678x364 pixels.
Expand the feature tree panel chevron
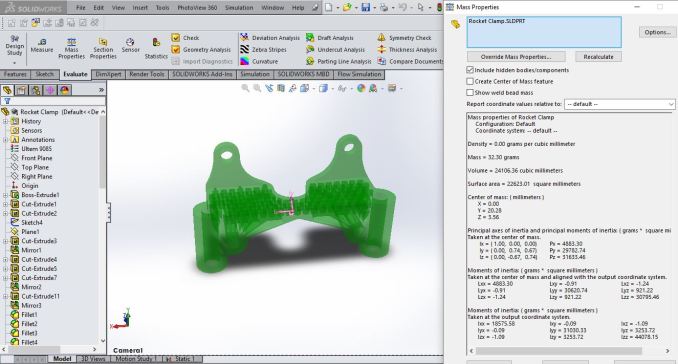coord(101,90)
